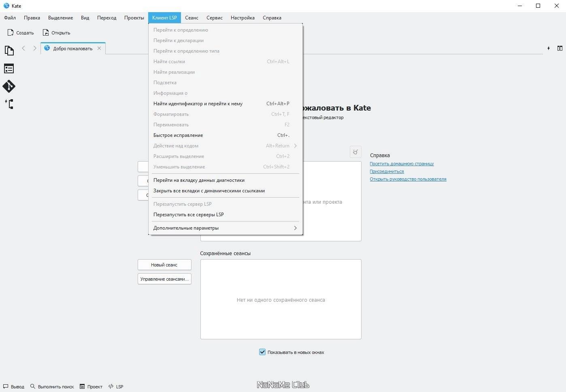
Task: Click the split view icon
Action: click(x=560, y=48)
